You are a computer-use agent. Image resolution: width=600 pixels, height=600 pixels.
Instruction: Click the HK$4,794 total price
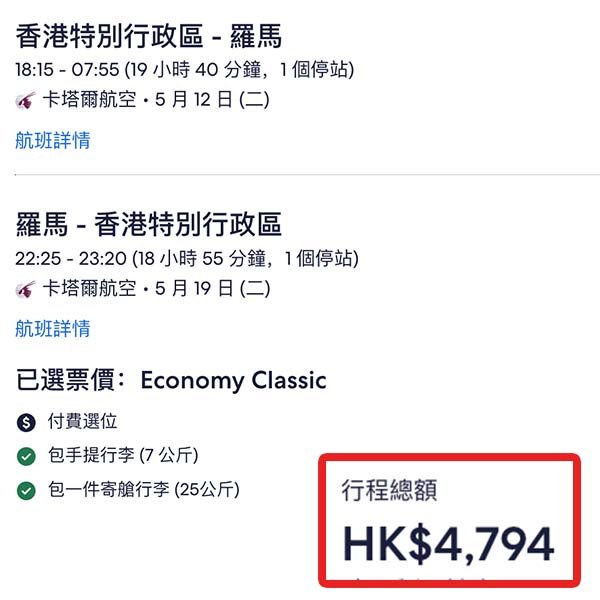(448, 544)
